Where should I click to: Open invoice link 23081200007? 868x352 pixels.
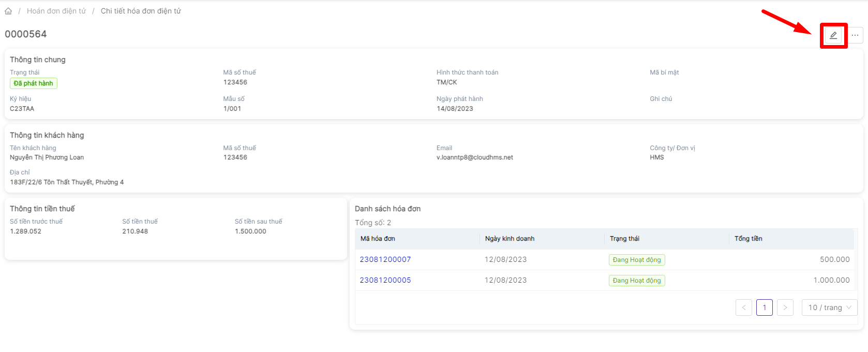tap(385, 259)
